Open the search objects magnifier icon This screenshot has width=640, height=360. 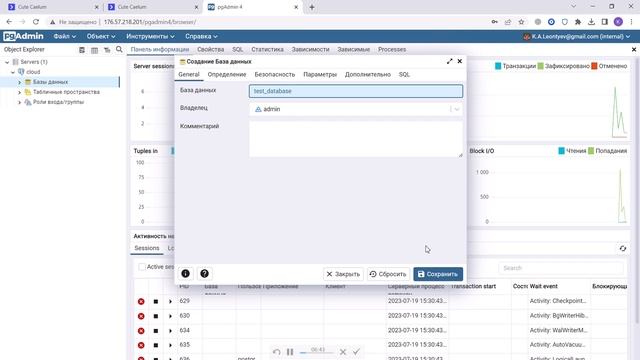click(x=119, y=49)
